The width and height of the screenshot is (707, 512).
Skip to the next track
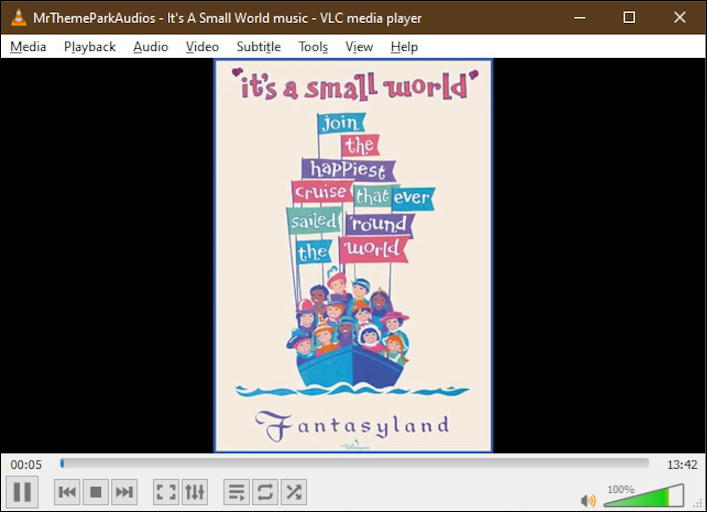point(124,492)
